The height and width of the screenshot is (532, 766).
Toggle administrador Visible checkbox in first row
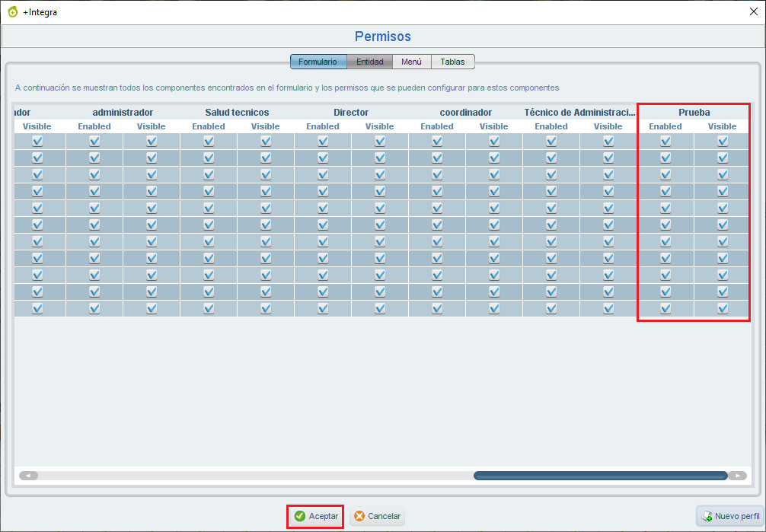click(x=152, y=142)
